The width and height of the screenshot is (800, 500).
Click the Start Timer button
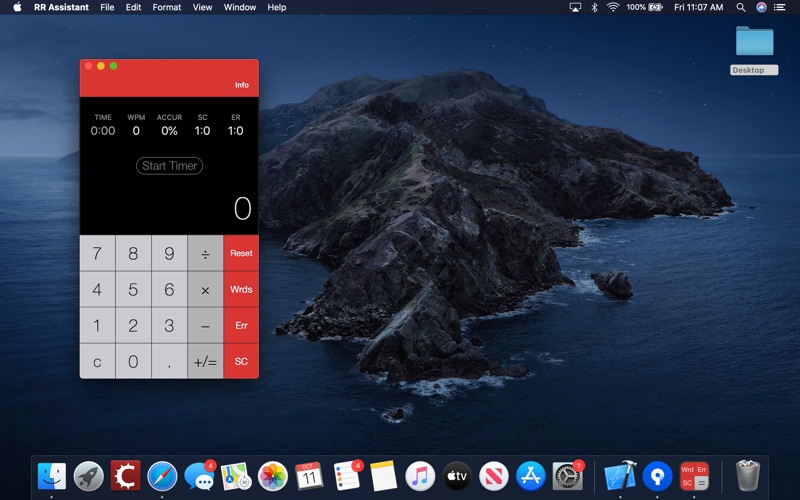pos(169,166)
